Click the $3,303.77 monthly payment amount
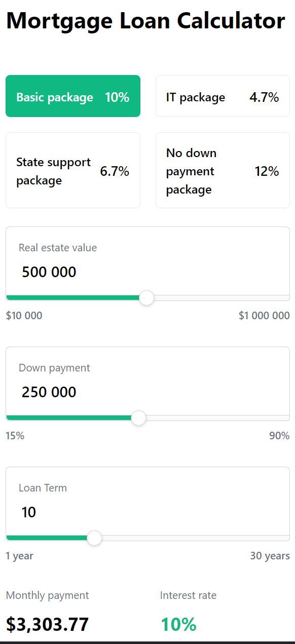295x644 pixels. click(48, 624)
